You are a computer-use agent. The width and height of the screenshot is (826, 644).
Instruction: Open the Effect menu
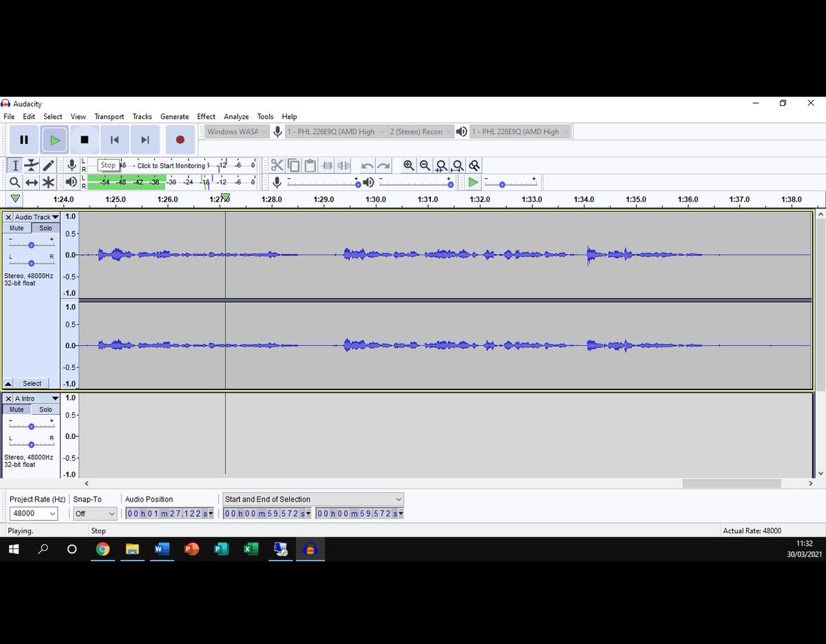(206, 116)
